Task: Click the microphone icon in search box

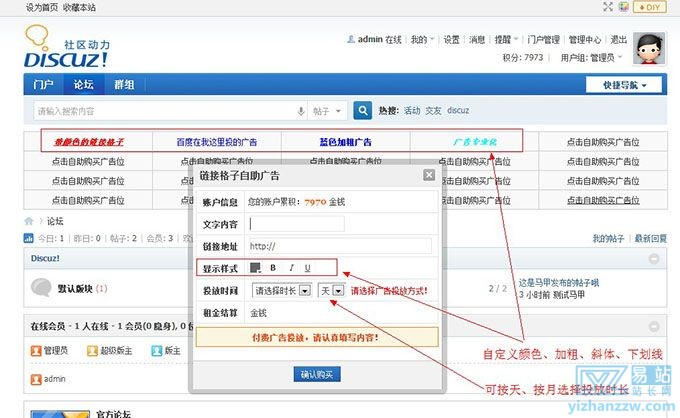Action: 301,111
